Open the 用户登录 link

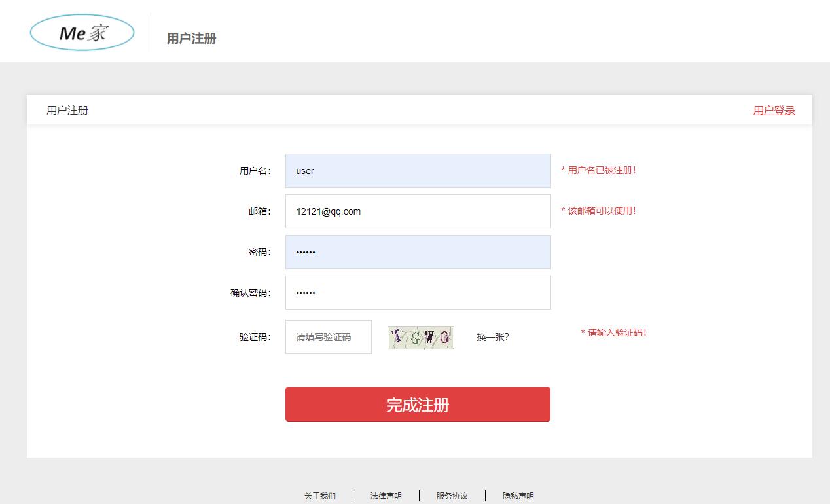[774, 110]
